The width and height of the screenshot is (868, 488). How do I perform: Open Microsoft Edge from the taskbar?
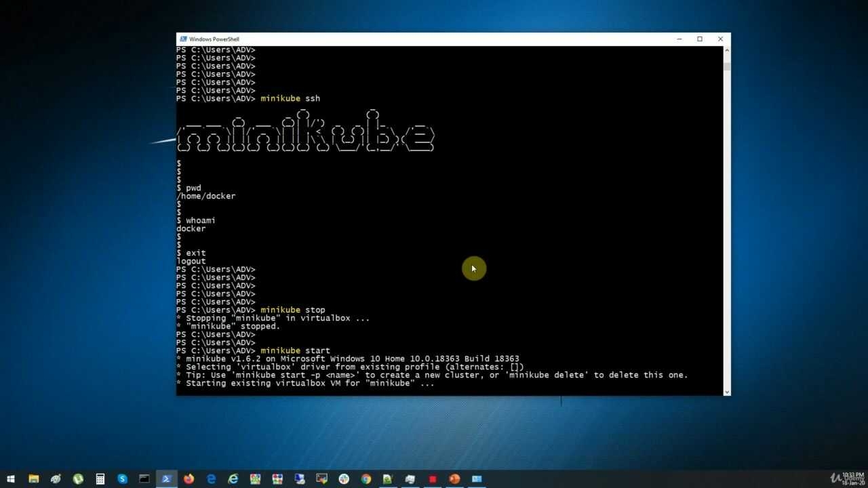211,479
